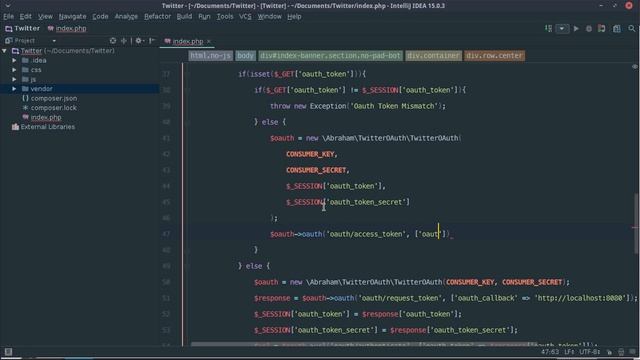This screenshot has width=640, height=360.
Task: Click the Twitter breadcrumb in navigation bar
Action: [23, 29]
